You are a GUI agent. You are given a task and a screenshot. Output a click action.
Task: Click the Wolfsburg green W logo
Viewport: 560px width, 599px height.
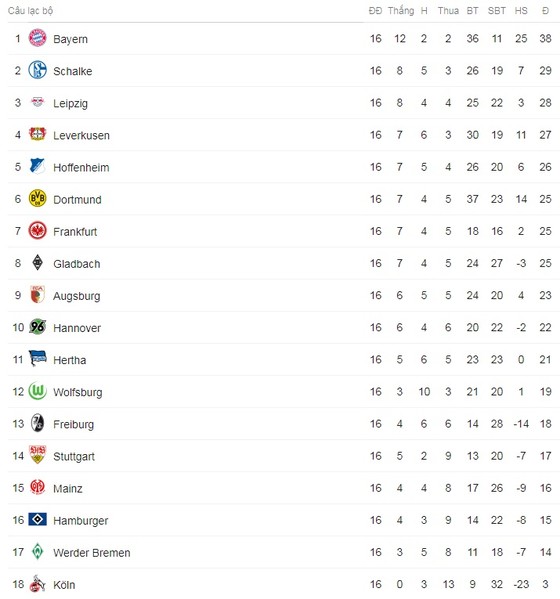[x=37, y=391]
